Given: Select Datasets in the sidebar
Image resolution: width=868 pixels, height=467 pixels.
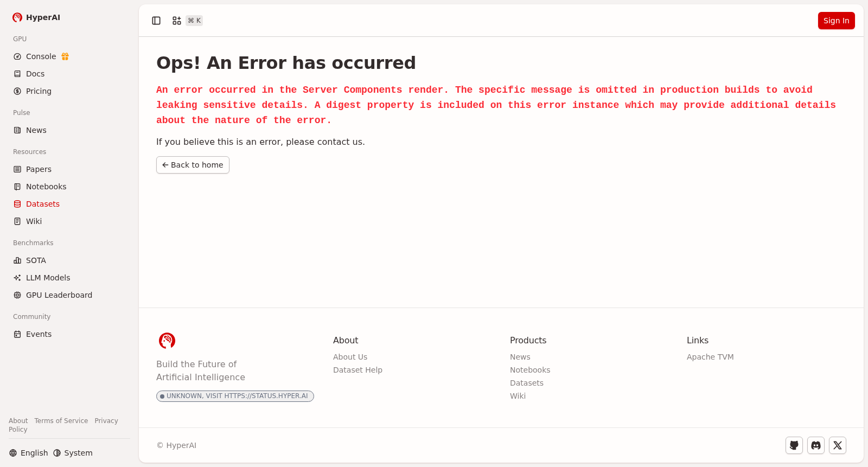Looking at the screenshot, I should point(69,204).
